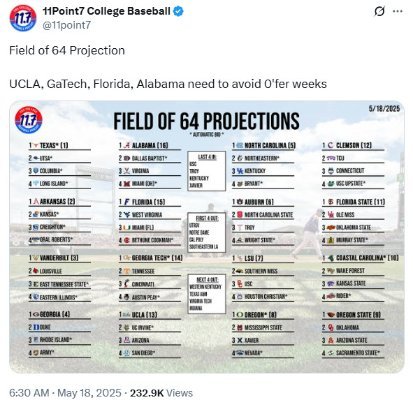Click the Duke logo in the Georgia regional
Screen dimensions: 413x400
coord(36,327)
